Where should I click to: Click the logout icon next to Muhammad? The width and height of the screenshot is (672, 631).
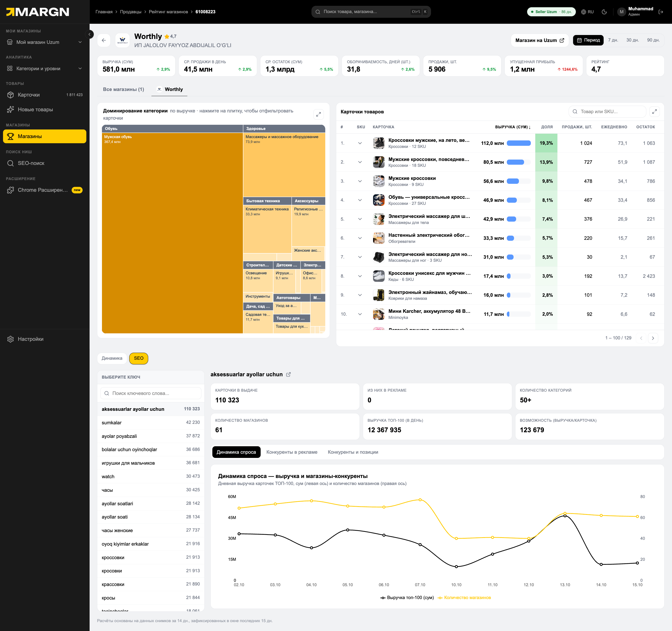click(661, 12)
